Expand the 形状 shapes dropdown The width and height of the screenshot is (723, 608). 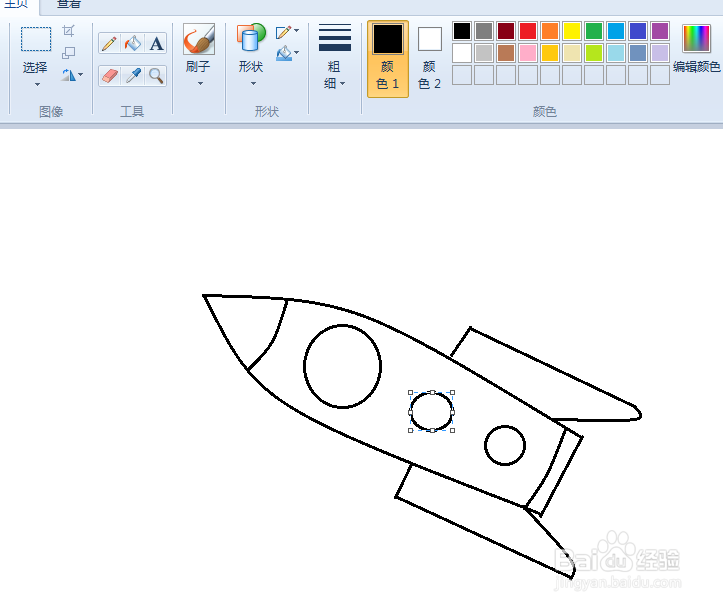click(x=253, y=83)
